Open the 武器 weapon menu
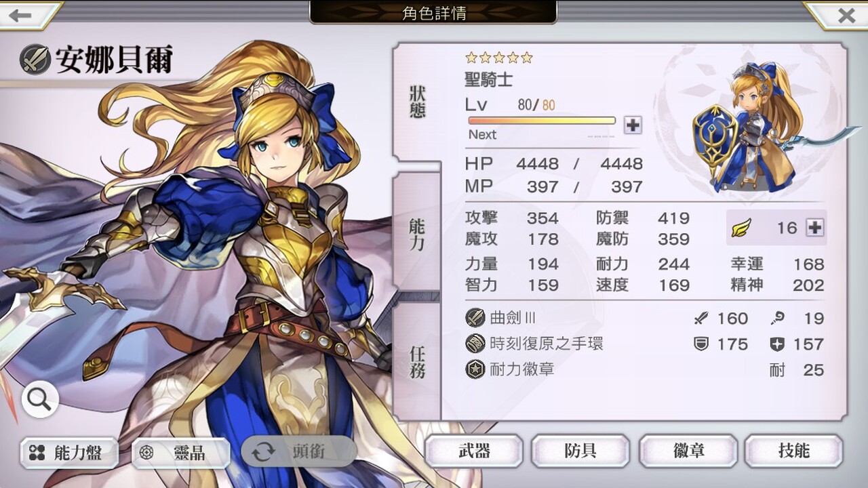The width and height of the screenshot is (868, 488). pyautogui.click(x=473, y=451)
